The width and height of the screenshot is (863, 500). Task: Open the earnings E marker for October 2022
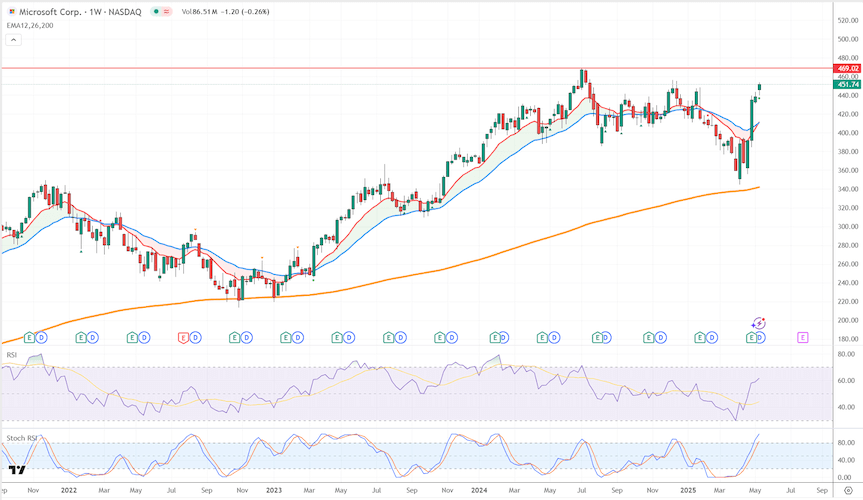[234, 338]
